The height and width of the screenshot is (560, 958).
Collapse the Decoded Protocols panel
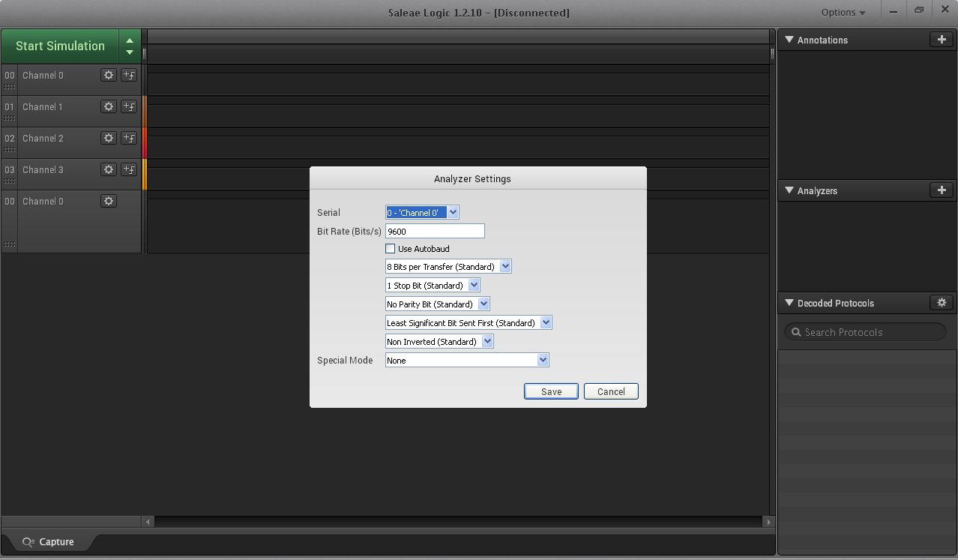(x=789, y=303)
